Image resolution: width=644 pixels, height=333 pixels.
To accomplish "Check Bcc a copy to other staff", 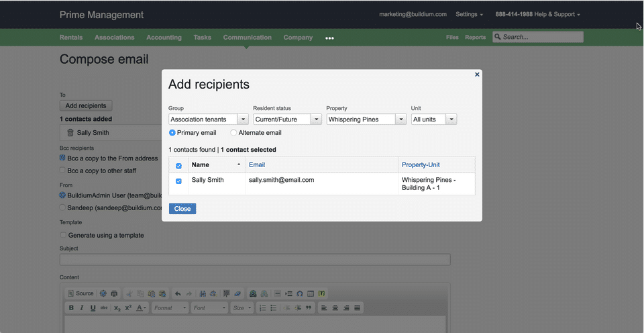I will [62, 170].
